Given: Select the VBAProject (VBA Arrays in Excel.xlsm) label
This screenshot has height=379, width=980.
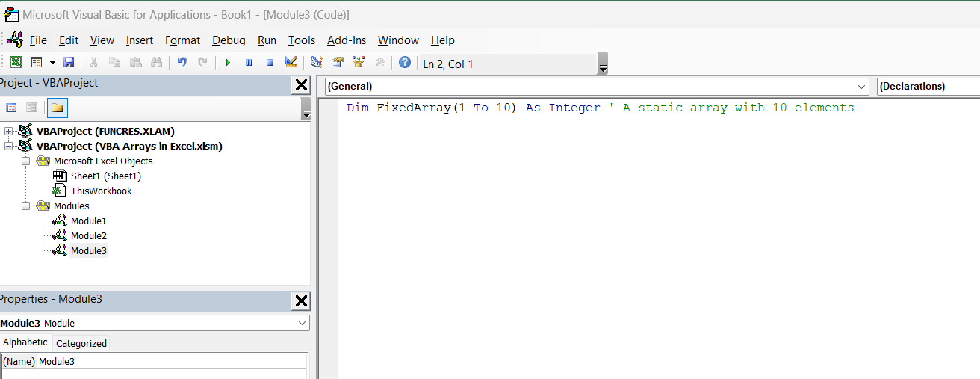Looking at the screenshot, I should click(129, 147).
